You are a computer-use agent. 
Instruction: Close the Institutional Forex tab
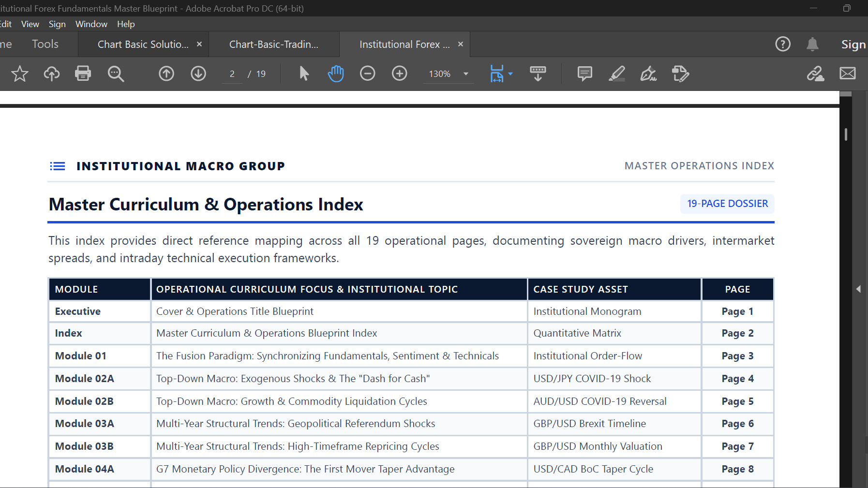461,44
